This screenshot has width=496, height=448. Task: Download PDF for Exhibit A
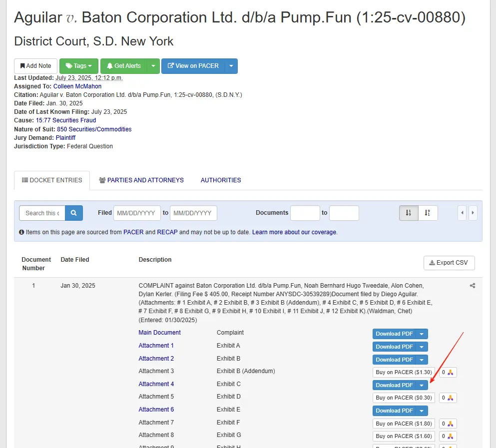(394, 347)
